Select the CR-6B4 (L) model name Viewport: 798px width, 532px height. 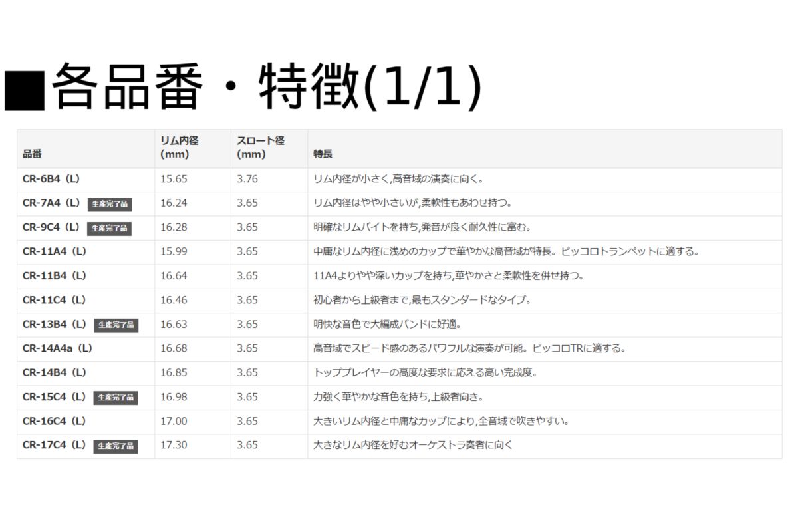[x=51, y=179]
